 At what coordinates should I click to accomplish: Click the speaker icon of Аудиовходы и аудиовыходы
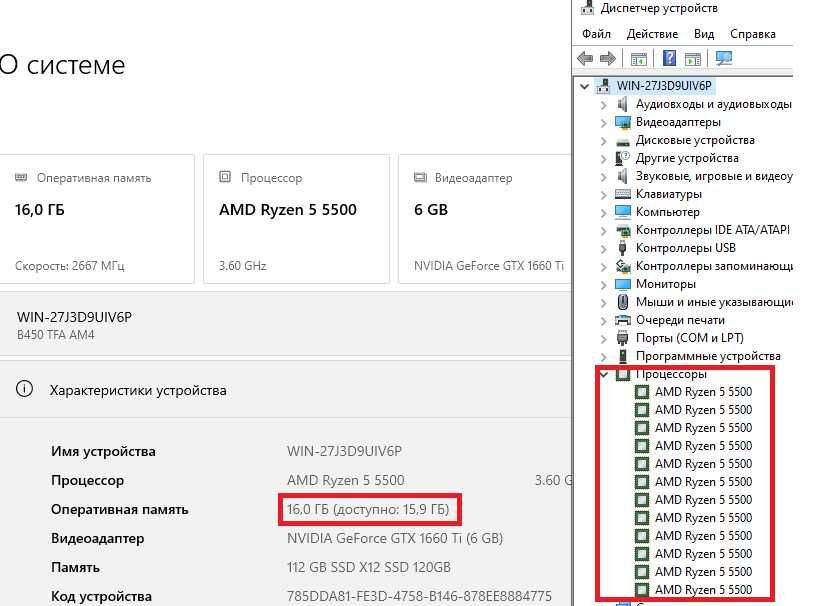tap(622, 104)
